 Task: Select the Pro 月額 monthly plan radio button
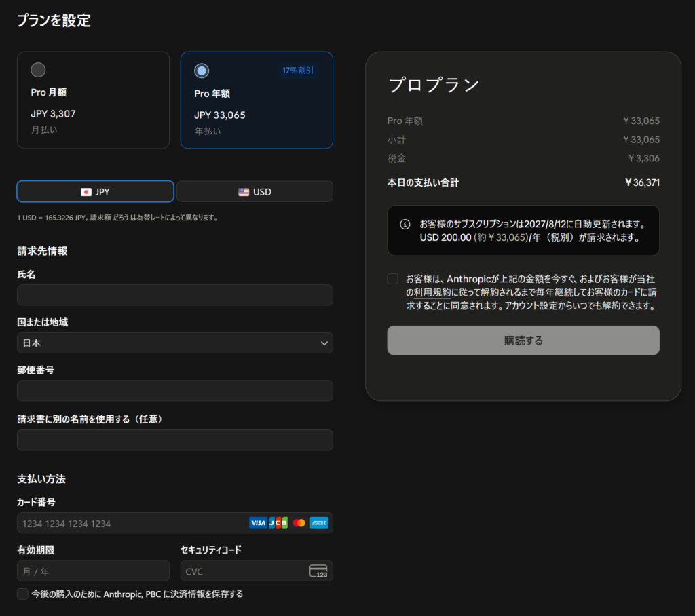coord(38,70)
